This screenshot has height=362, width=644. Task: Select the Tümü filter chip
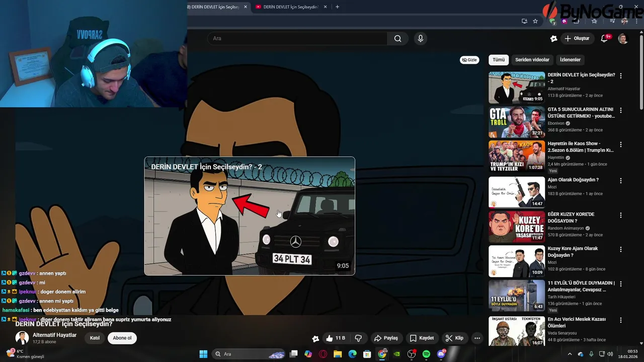click(499, 60)
